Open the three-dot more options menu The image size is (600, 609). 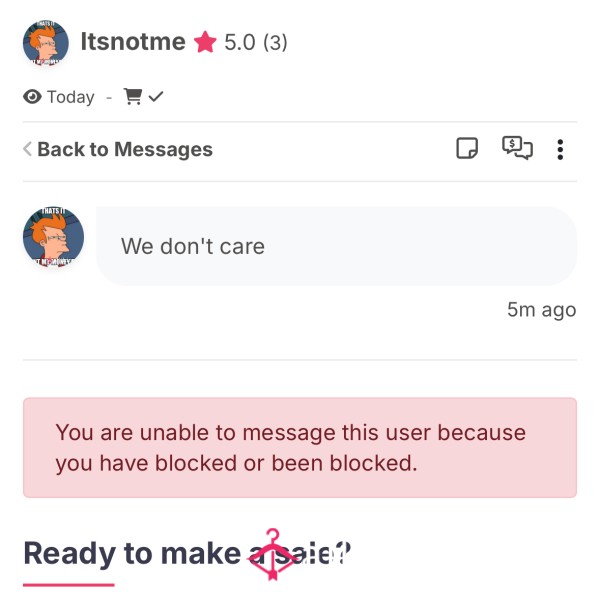(560, 150)
